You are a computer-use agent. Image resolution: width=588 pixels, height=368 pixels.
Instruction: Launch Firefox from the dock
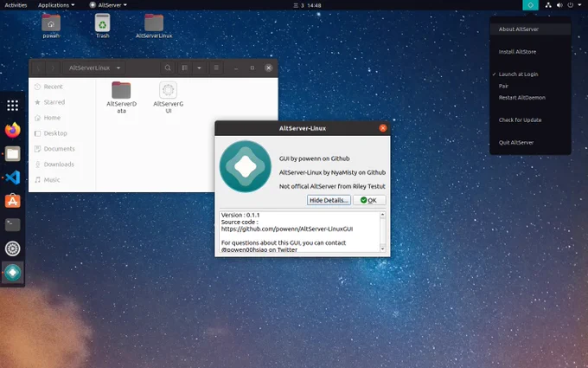(x=12, y=130)
